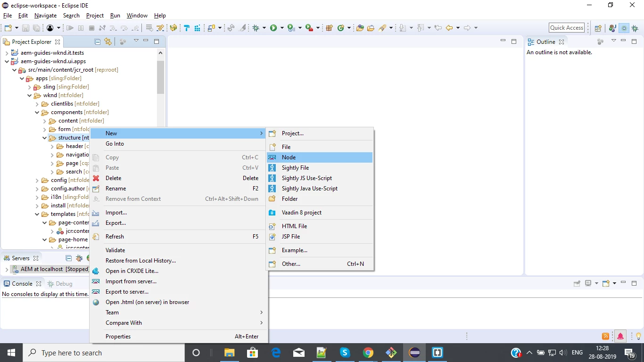644x362 pixels.
Task: Click the New wizard toolbar icon
Action: click(x=8, y=28)
